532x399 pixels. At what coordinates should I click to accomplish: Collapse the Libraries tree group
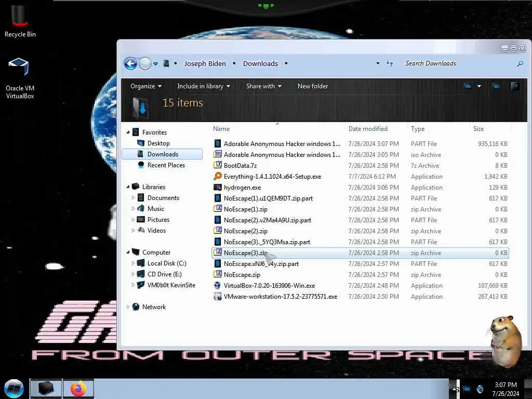(128, 187)
